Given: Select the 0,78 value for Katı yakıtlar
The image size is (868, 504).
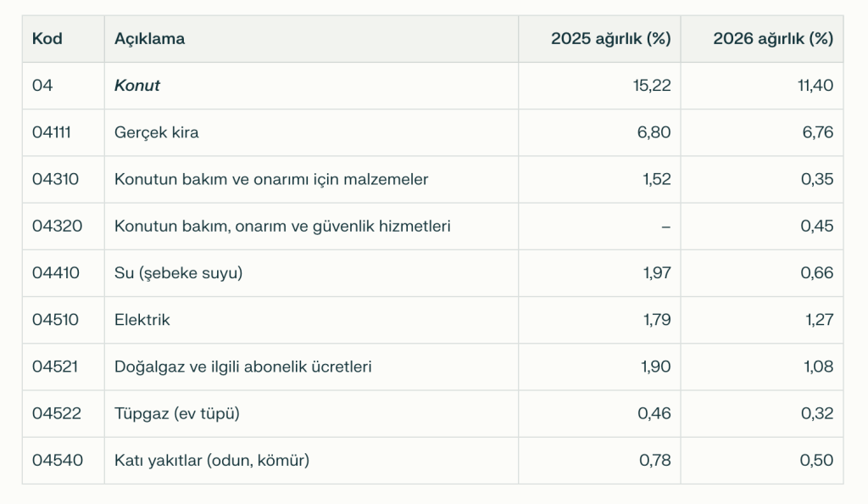Looking at the screenshot, I should pos(655,461).
